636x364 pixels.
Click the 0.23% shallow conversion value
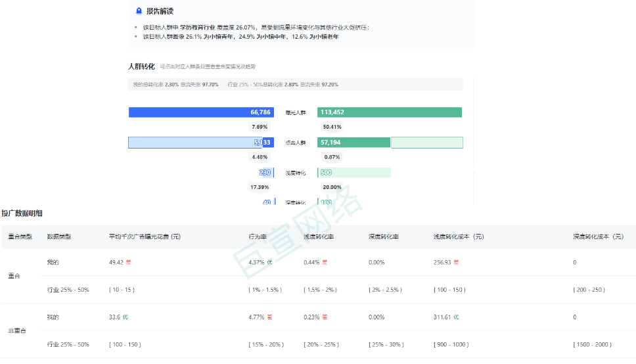click(x=311, y=317)
